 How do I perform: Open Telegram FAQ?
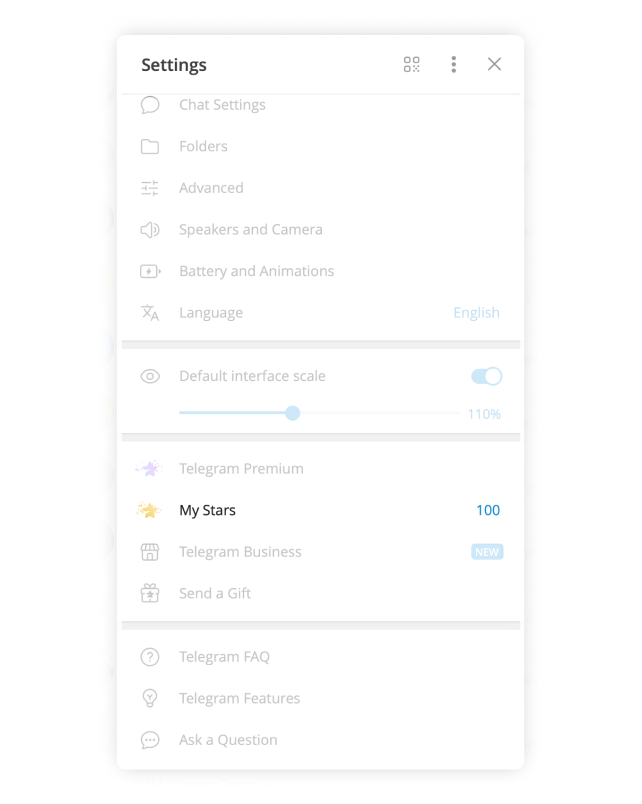tap(320, 657)
